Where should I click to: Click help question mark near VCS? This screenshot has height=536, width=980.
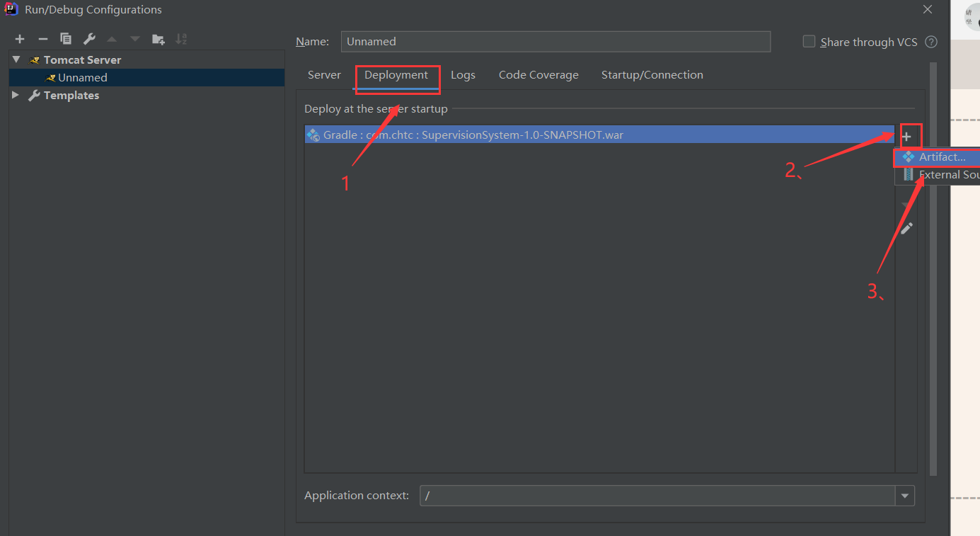pyautogui.click(x=931, y=42)
